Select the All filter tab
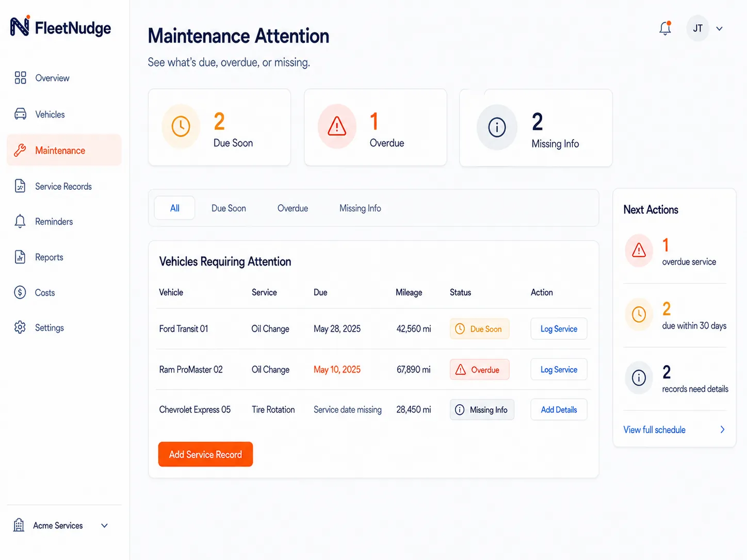This screenshot has width=747, height=560. click(175, 208)
